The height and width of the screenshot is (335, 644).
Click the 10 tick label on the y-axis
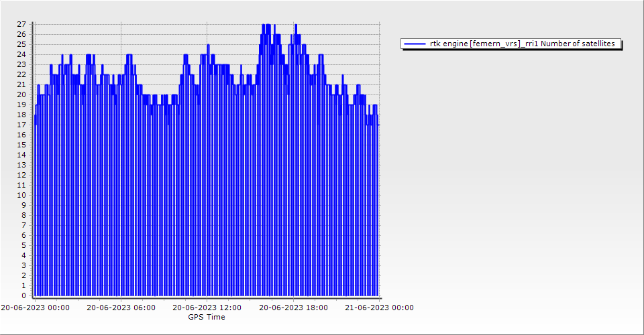(x=21, y=195)
